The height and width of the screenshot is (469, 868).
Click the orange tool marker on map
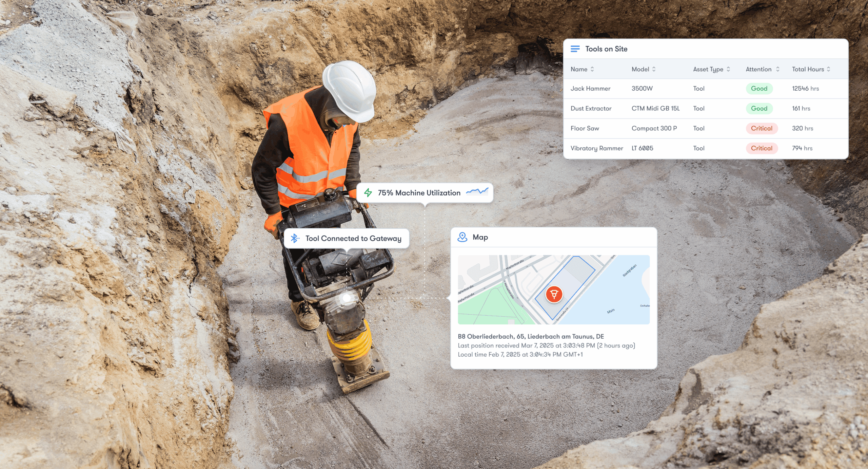(554, 294)
